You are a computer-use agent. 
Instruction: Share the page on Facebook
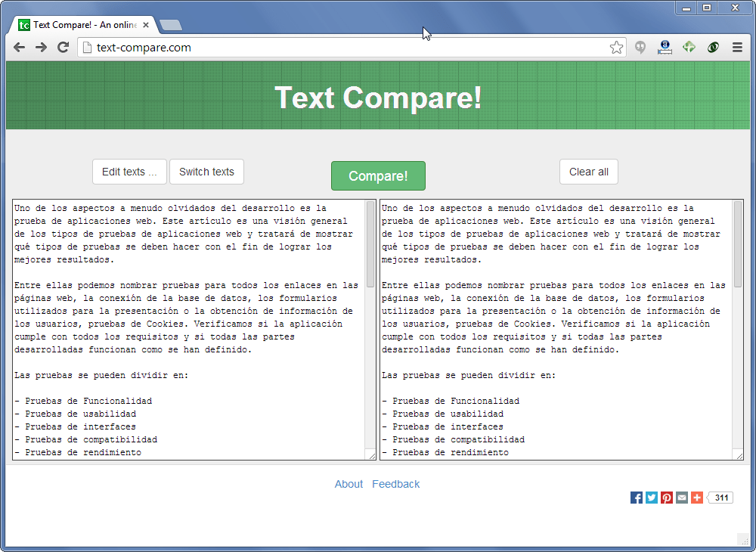pyautogui.click(x=636, y=498)
